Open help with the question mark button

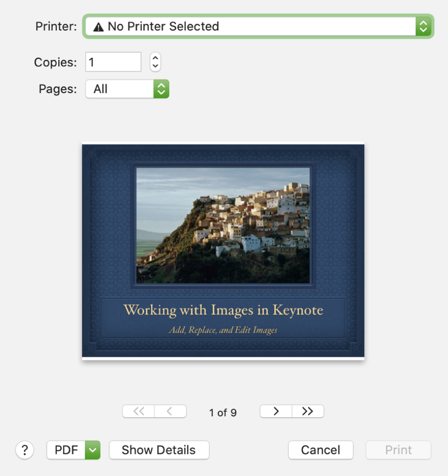(24, 450)
